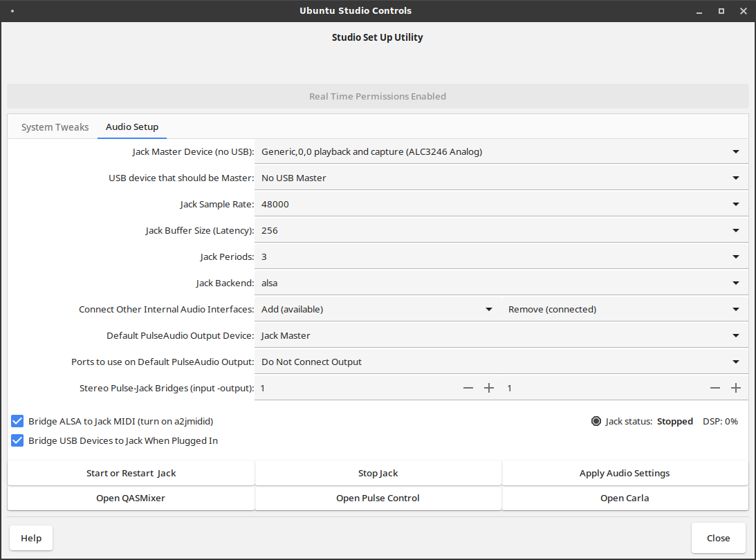Open the Jack Buffer Size dropdown
Screen dimensions: 756x560
click(501, 230)
